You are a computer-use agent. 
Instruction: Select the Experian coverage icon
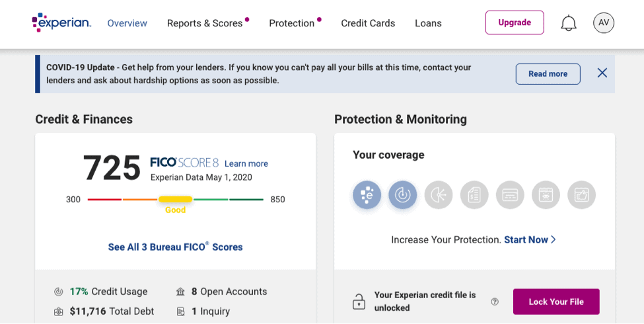point(367,195)
